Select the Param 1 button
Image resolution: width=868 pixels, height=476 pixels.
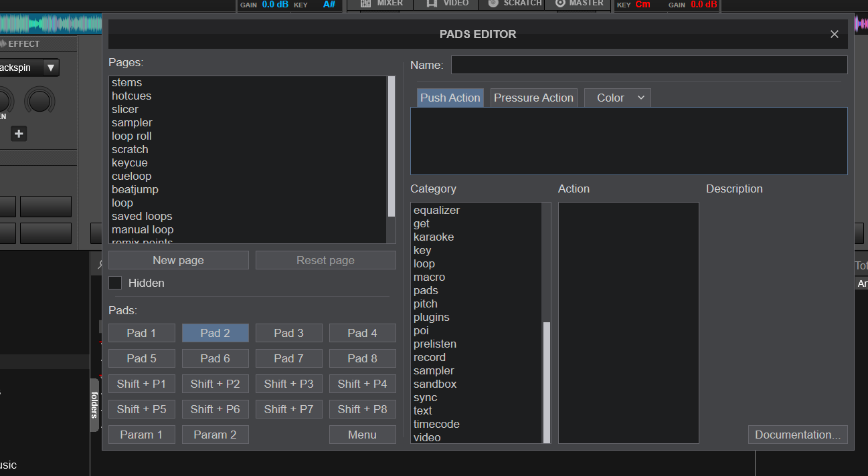141,435
